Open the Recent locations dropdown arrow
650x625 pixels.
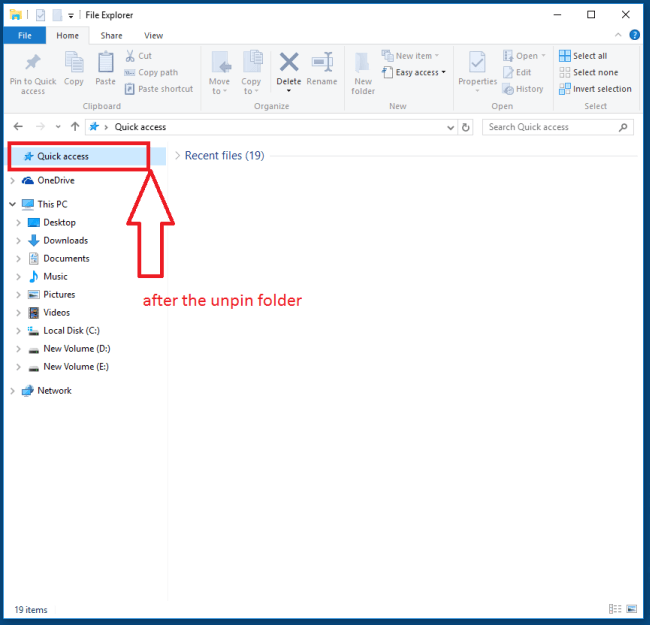coord(58,127)
